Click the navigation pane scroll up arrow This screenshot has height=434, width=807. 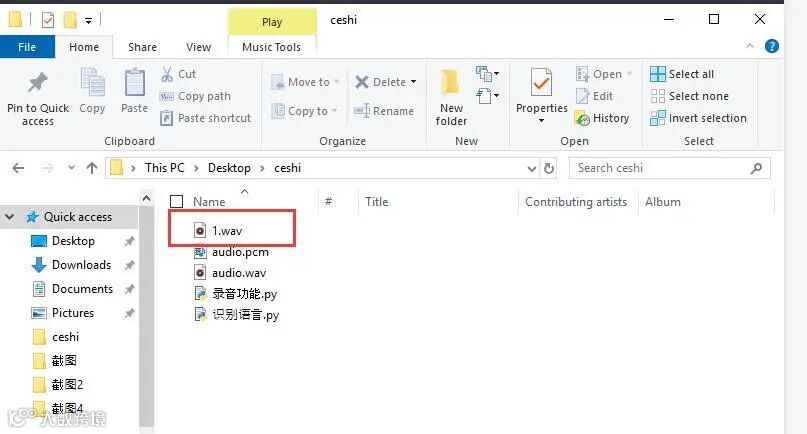147,198
